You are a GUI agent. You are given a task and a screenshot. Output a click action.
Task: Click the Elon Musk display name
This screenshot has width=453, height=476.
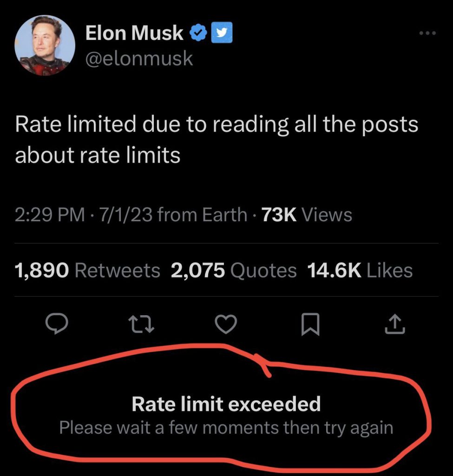[134, 33]
